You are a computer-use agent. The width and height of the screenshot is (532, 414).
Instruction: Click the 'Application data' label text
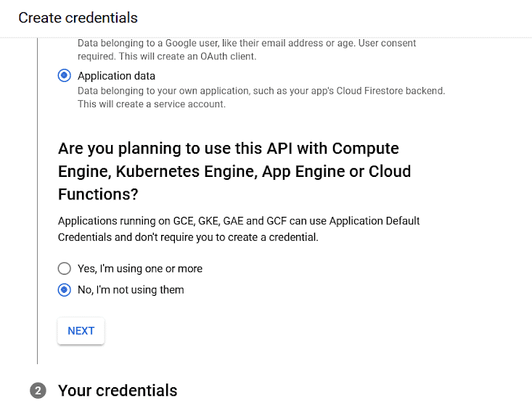click(116, 75)
